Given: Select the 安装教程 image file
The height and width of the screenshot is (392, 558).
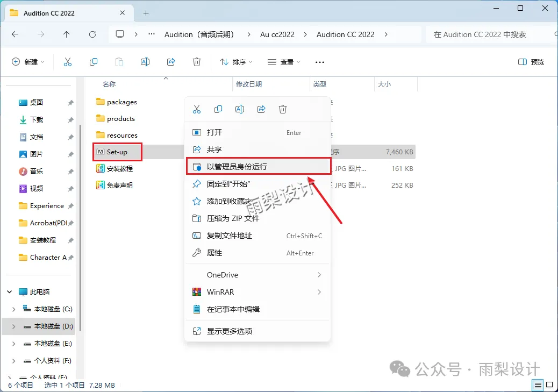Looking at the screenshot, I should pos(115,168).
